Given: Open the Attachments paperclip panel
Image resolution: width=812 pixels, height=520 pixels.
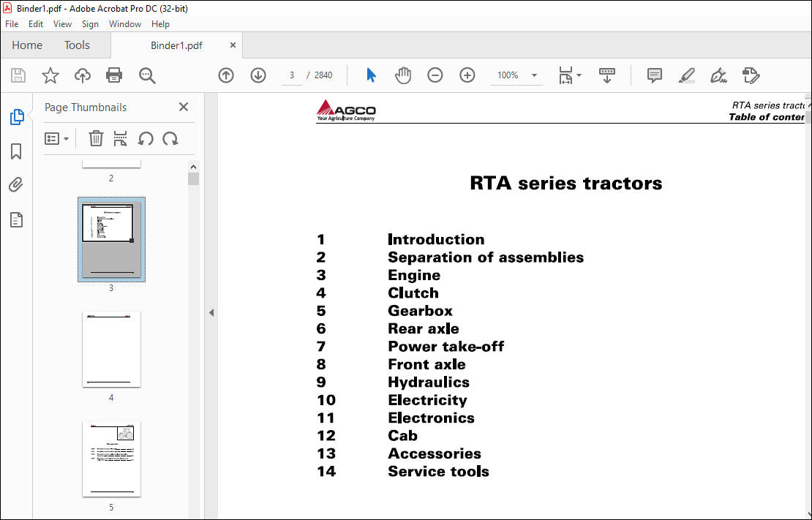Looking at the screenshot, I should click(16, 185).
